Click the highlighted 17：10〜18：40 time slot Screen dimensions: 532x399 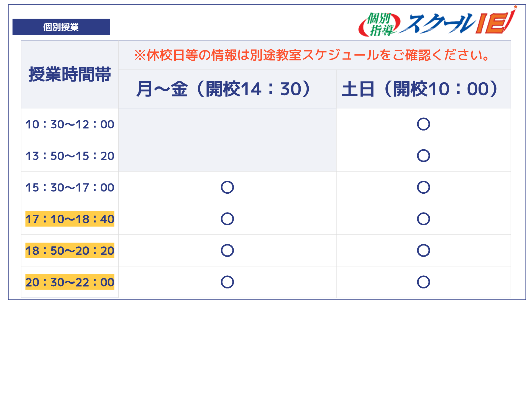click(70, 219)
